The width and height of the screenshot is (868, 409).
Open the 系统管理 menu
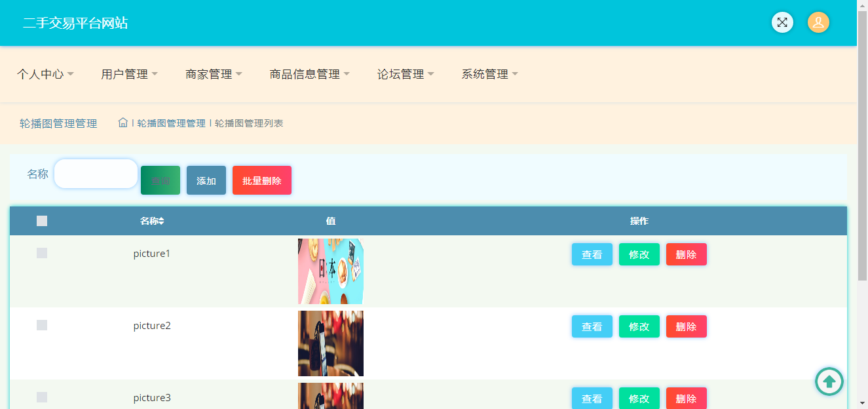pyautogui.click(x=489, y=74)
